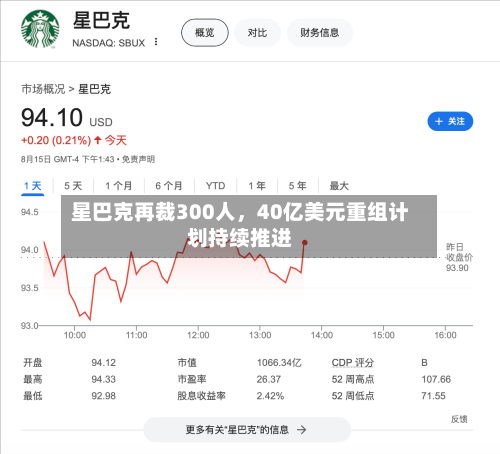
Task: Click the 最高 value 94.33
Action: point(103,379)
